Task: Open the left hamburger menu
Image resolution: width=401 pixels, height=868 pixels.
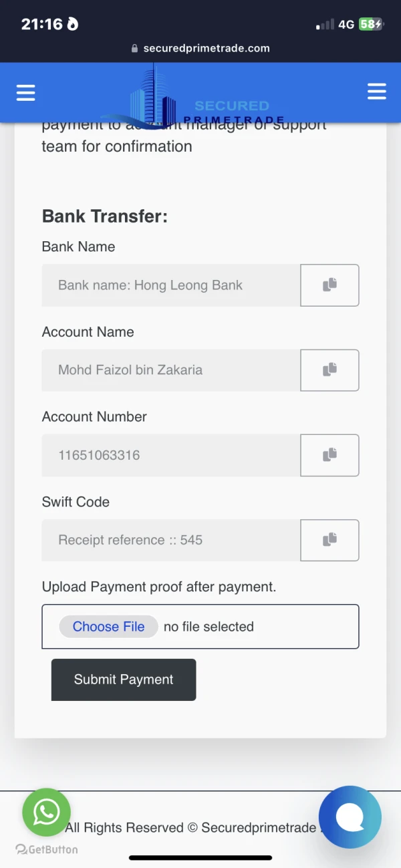Action: pyautogui.click(x=25, y=92)
